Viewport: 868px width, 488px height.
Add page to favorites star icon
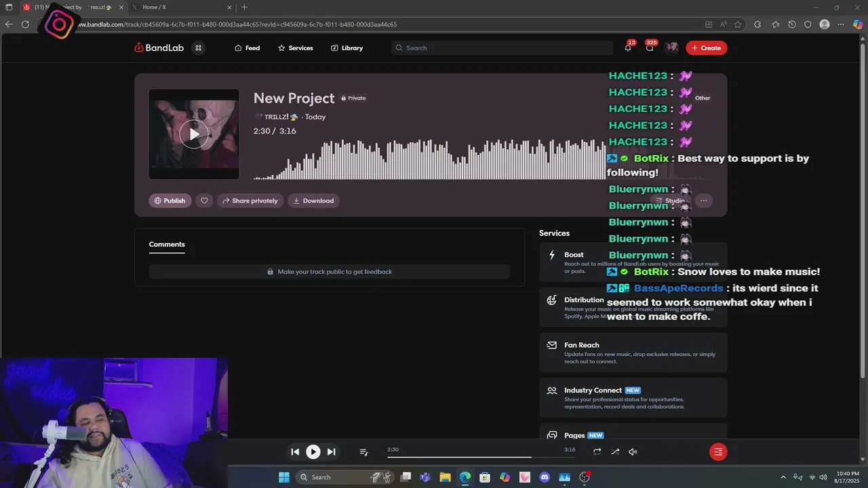click(738, 24)
